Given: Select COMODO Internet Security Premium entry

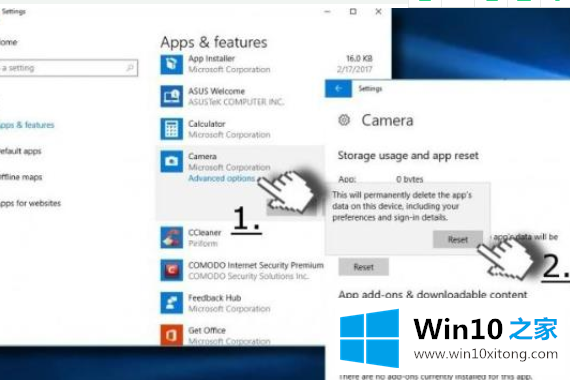Looking at the screenshot, I should coord(256,265).
